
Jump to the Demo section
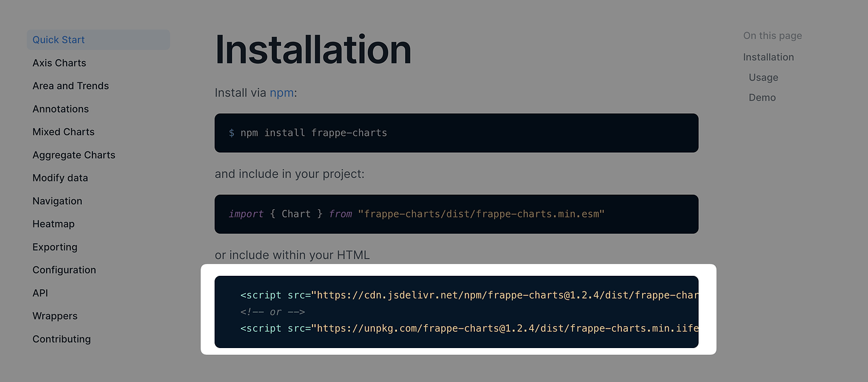(x=762, y=97)
